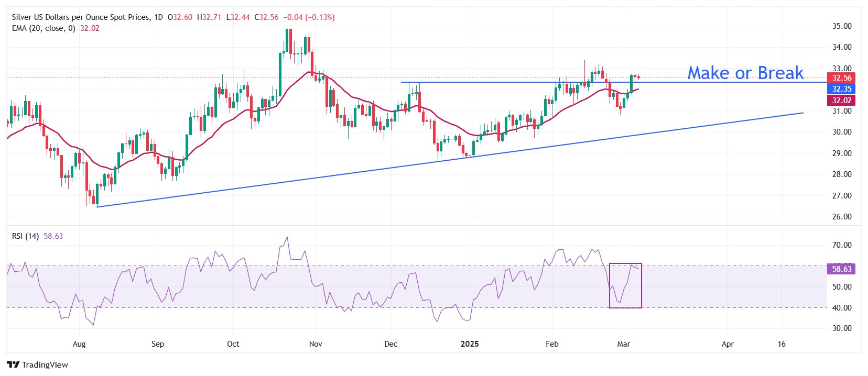Select the RSI (14) indicator legend
868x376 pixels.
(25, 236)
